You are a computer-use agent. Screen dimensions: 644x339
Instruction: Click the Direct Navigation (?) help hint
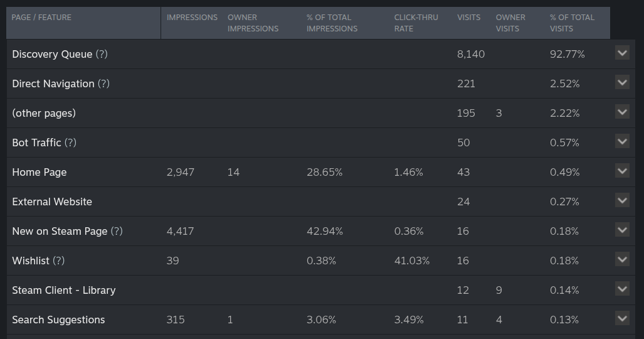point(103,83)
